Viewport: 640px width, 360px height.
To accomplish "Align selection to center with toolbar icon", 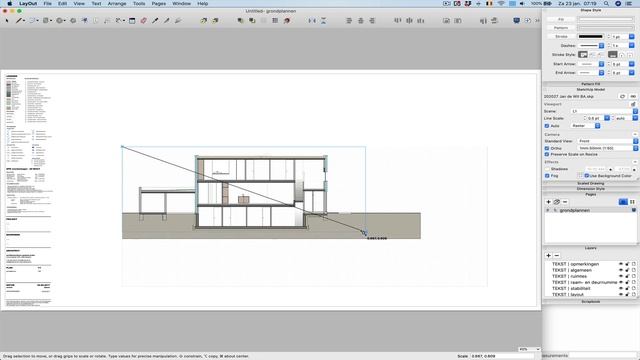I will coord(360,20).
